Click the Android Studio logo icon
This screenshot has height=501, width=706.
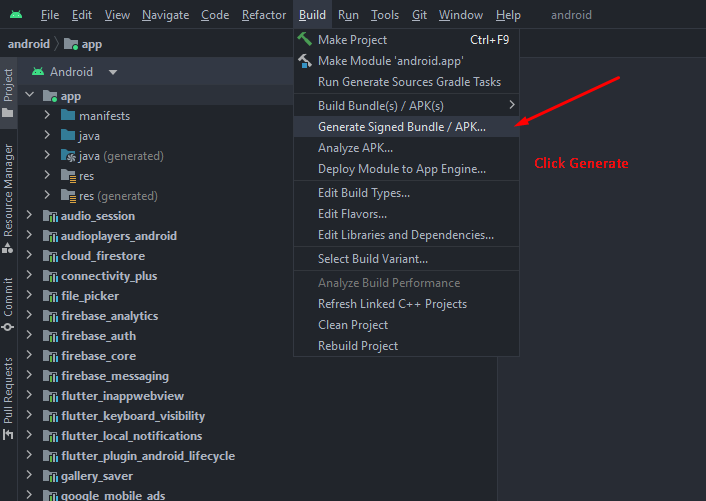(x=16, y=15)
